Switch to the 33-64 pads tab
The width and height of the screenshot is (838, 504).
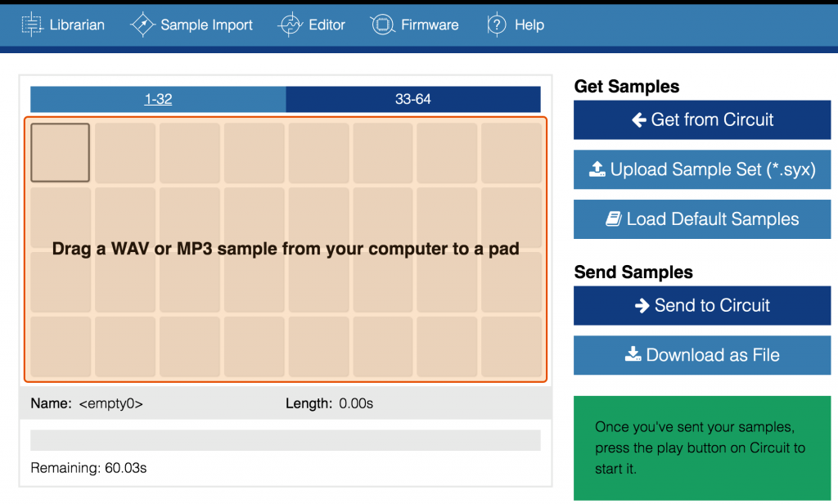pyautogui.click(x=412, y=99)
